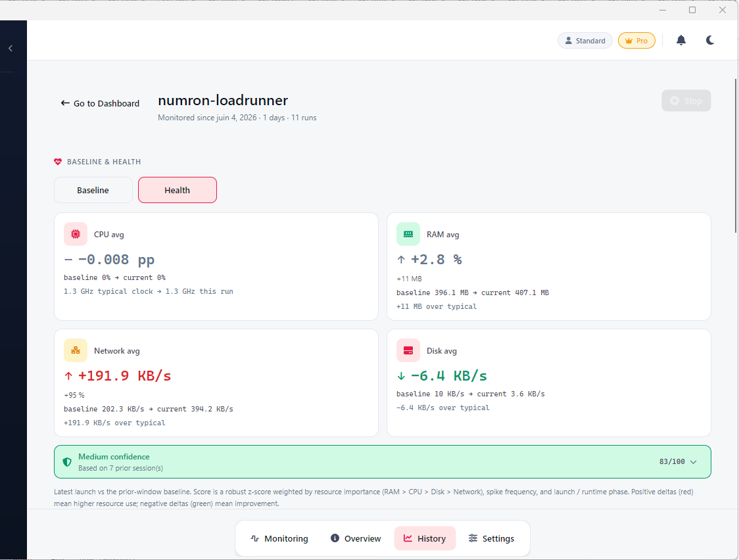739x560 pixels.
Task: Click "baseline 10 KB/s → current 3.6 KB/s"
Action: (471, 394)
